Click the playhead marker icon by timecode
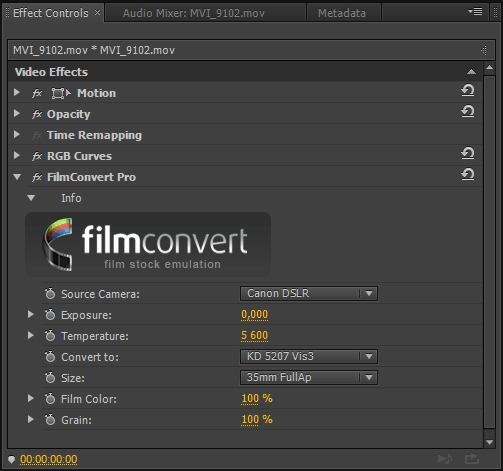Viewport: 503px width, 471px height. point(11,460)
